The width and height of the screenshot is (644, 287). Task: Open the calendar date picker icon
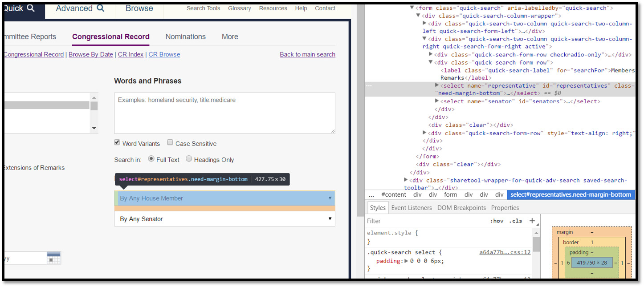pos(54,258)
